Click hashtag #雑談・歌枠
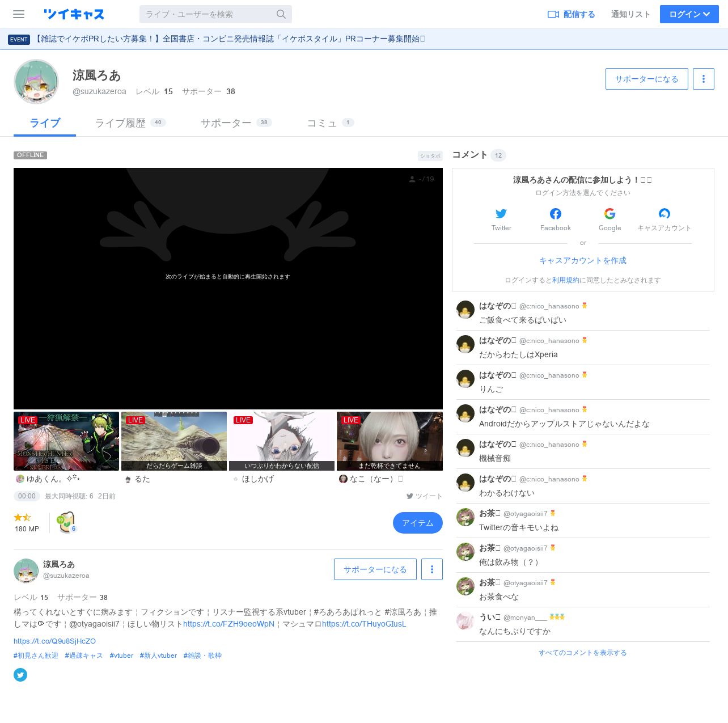The width and height of the screenshot is (728, 723). coord(202,656)
